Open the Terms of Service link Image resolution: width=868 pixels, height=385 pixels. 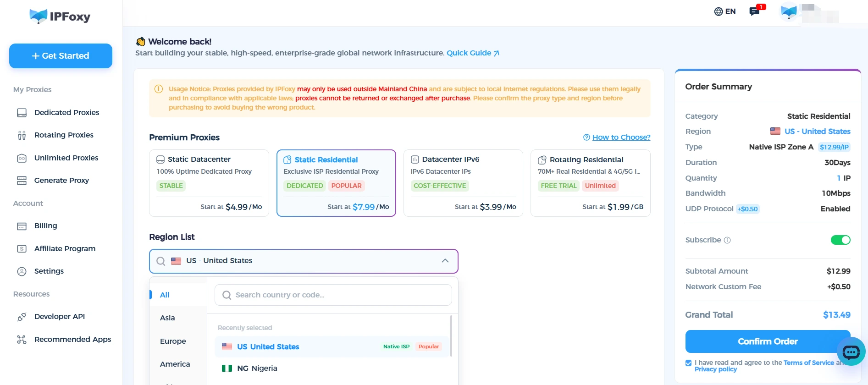809,363
